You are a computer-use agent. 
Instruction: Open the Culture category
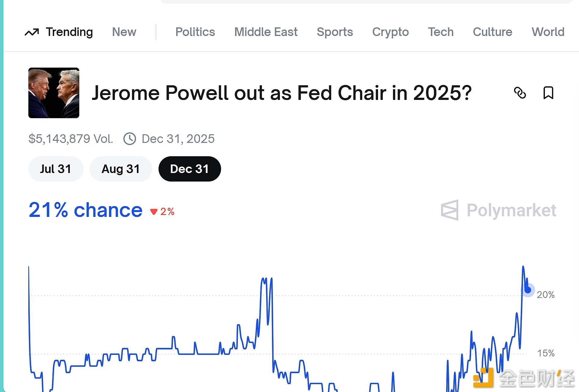(x=492, y=32)
